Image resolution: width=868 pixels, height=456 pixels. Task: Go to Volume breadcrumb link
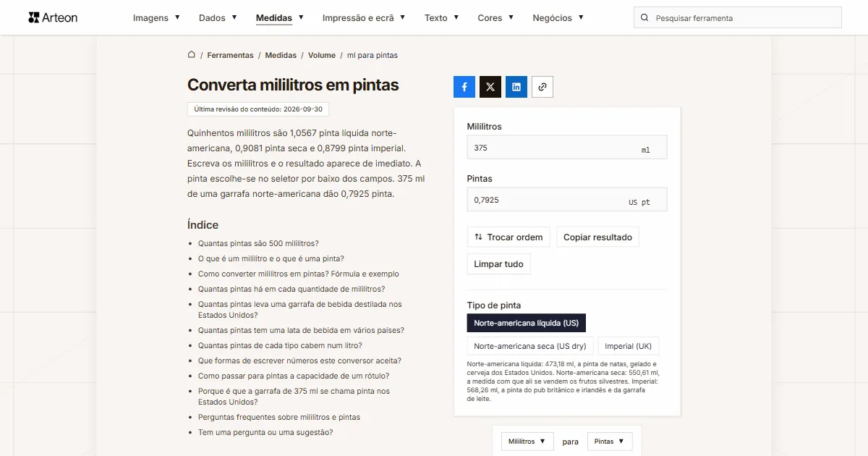322,55
